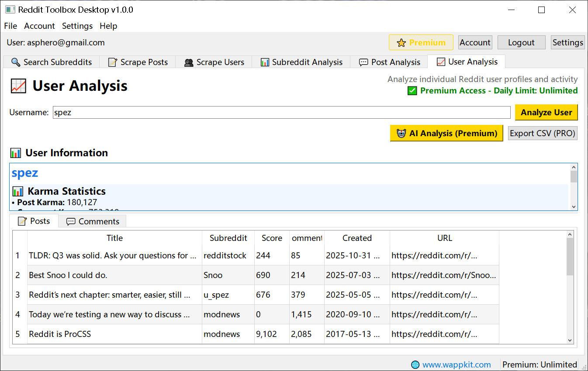The image size is (588, 371).
Task: Click the magnifier icon on Search Subreddits tab
Action: [16, 62]
